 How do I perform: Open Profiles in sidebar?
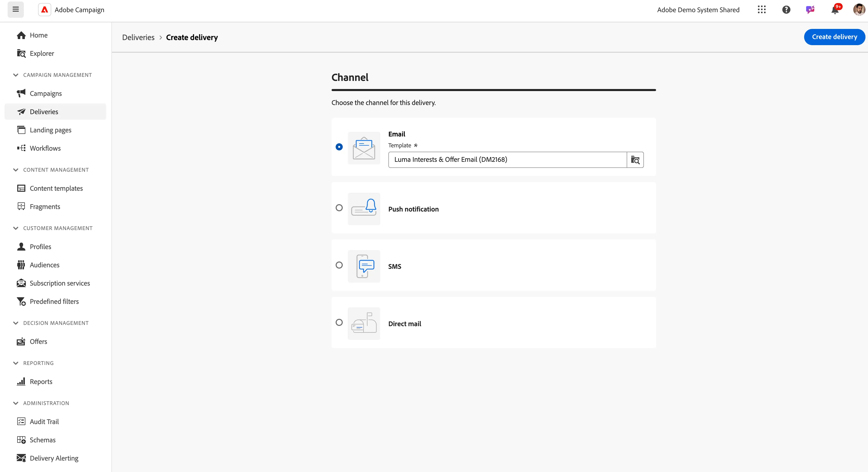(55, 247)
